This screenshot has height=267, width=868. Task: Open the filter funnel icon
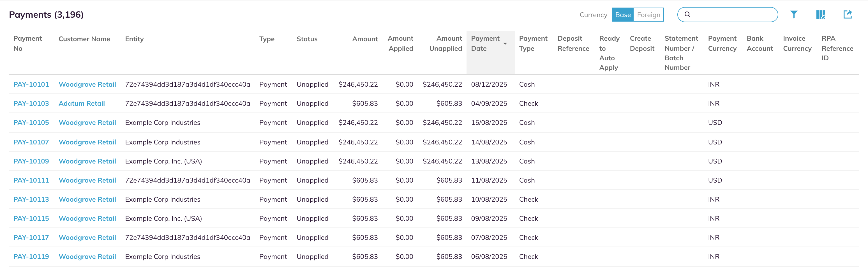tap(794, 15)
